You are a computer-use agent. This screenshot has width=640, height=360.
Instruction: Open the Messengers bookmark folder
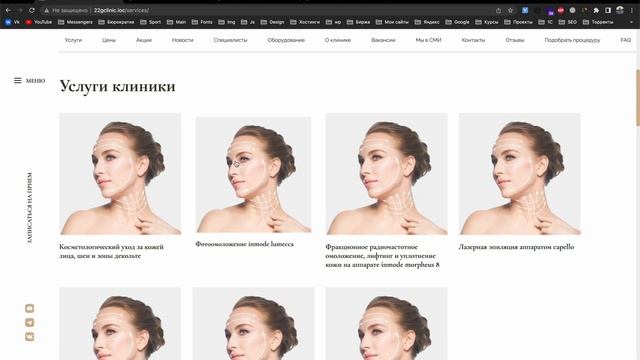[76, 22]
